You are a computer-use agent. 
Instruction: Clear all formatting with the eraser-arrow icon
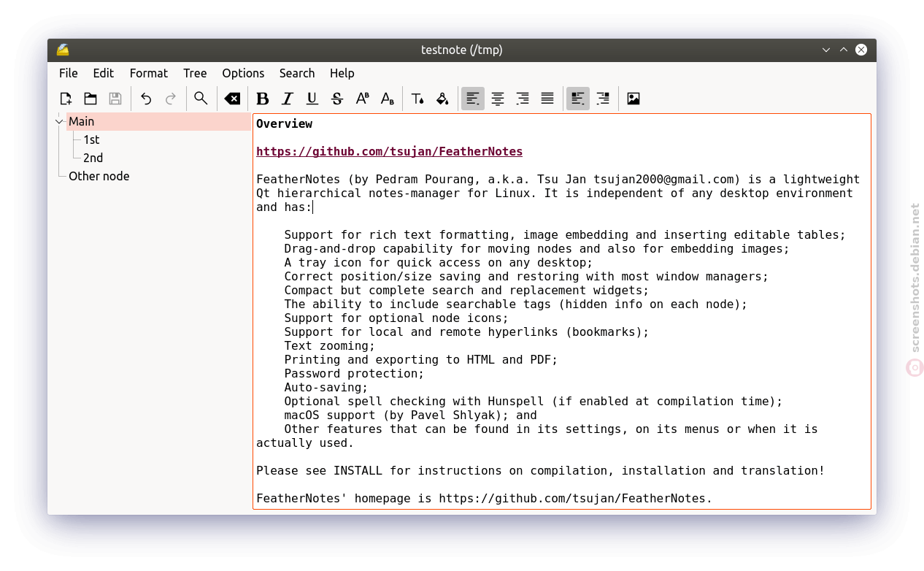[232, 99]
